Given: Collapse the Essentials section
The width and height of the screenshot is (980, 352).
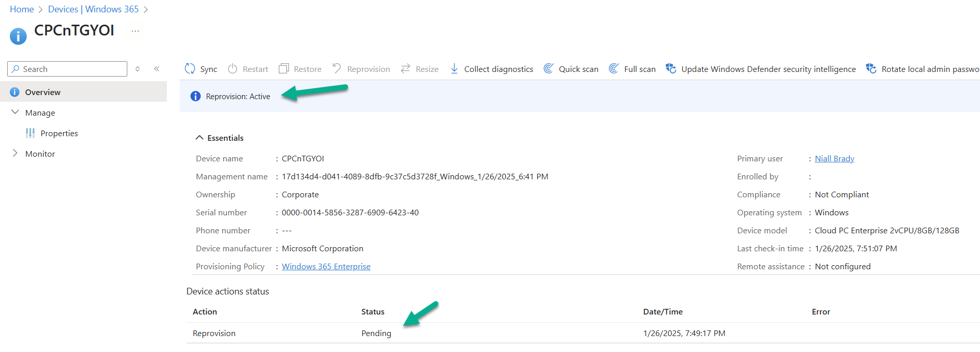Looking at the screenshot, I should pyautogui.click(x=200, y=138).
